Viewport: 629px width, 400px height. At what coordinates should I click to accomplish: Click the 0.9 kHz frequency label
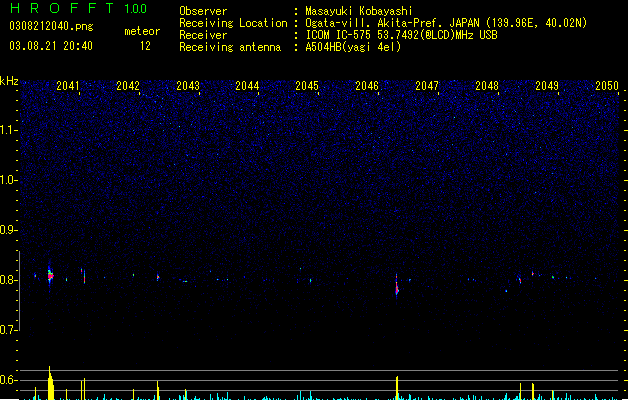8,230
